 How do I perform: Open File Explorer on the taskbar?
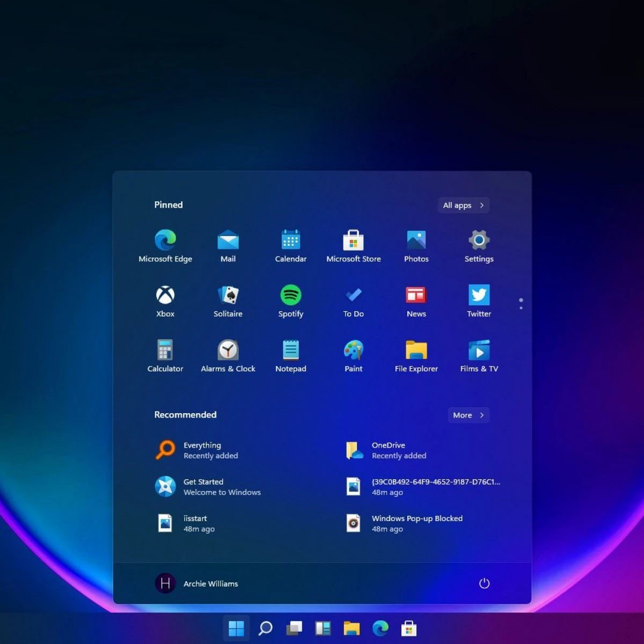[352, 628]
